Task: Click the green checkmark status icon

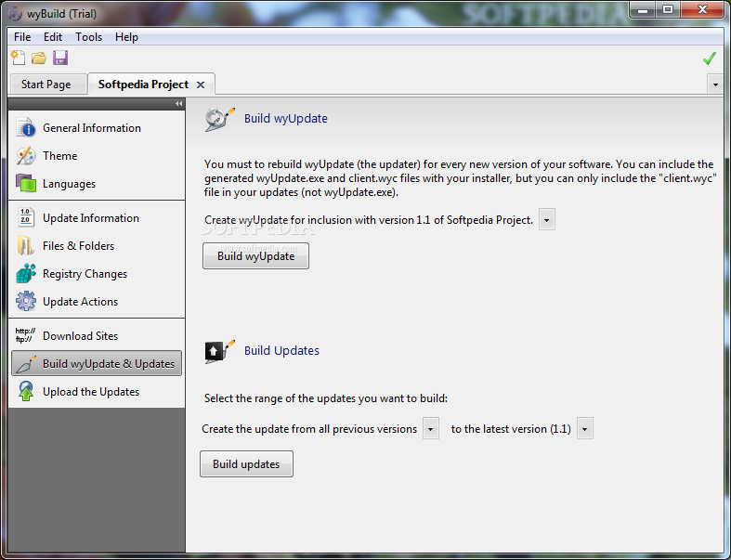Action: [709, 59]
